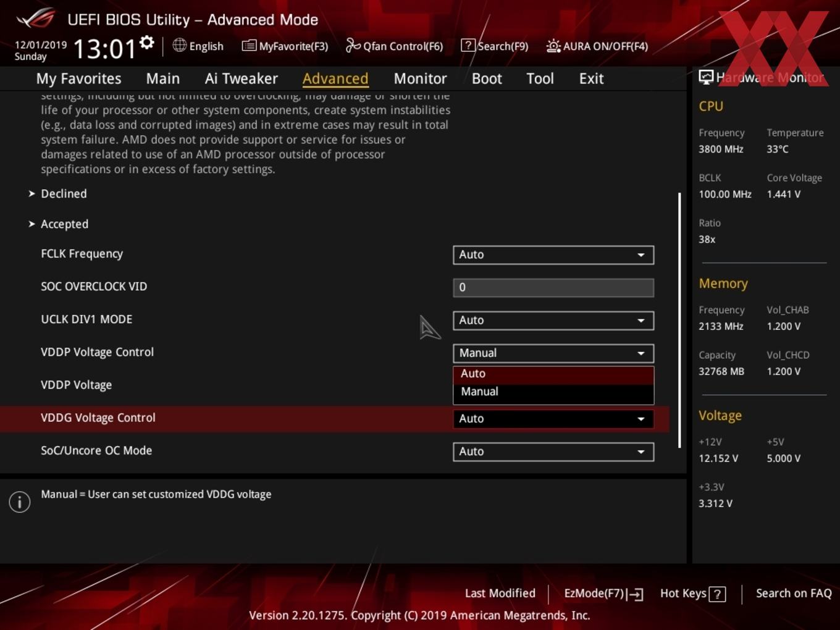The image size is (840, 630).
Task: Select the UCLK DIV1 MODE label
Action: 86,319
